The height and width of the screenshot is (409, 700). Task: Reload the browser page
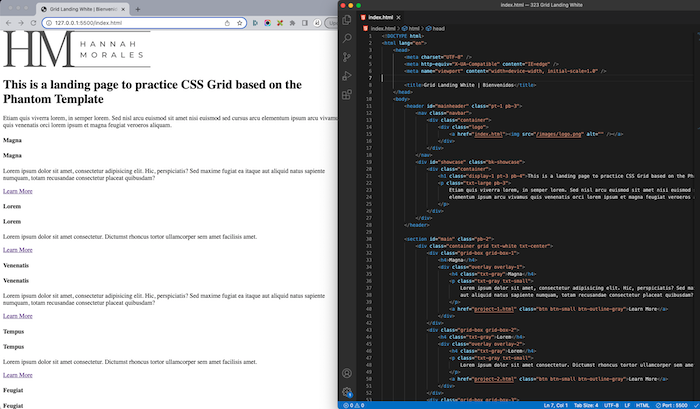click(33, 23)
